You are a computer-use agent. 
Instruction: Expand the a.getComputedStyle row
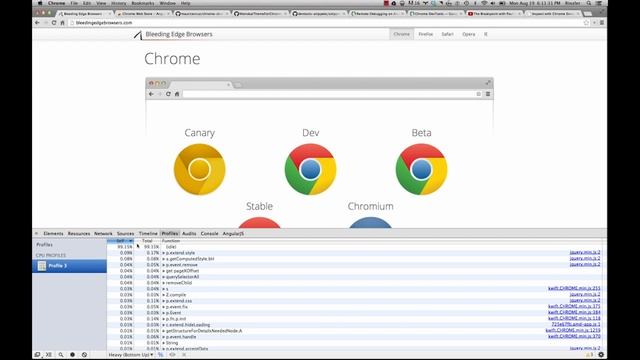(164, 259)
